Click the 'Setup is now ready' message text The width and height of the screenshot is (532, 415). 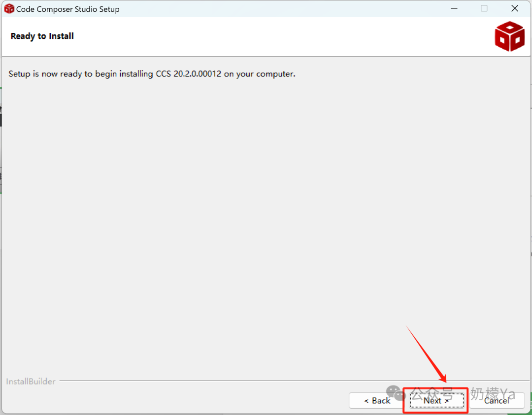[152, 74]
